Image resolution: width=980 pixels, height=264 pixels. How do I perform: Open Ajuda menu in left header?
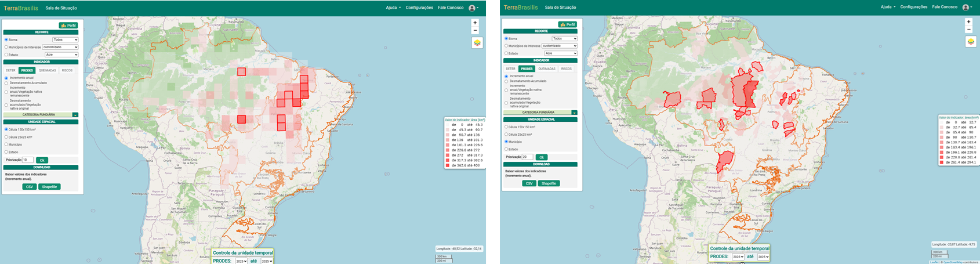tap(393, 8)
